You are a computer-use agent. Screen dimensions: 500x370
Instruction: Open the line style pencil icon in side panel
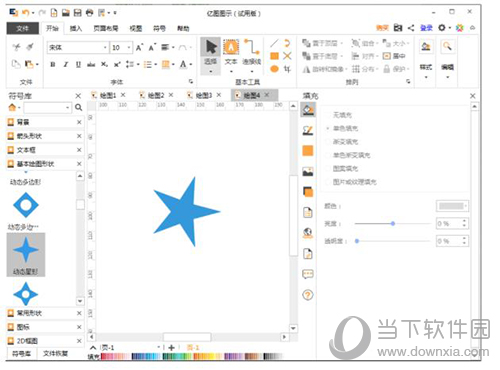click(x=308, y=130)
